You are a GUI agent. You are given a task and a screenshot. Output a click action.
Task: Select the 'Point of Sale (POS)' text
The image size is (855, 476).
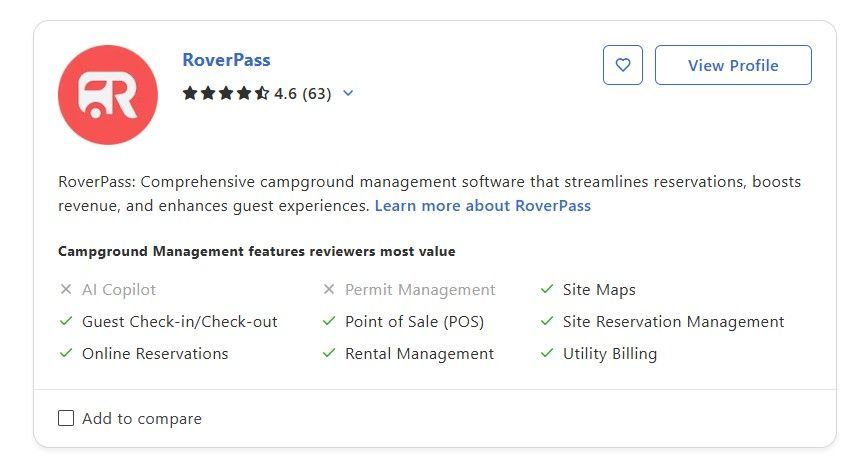coord(414,322)
